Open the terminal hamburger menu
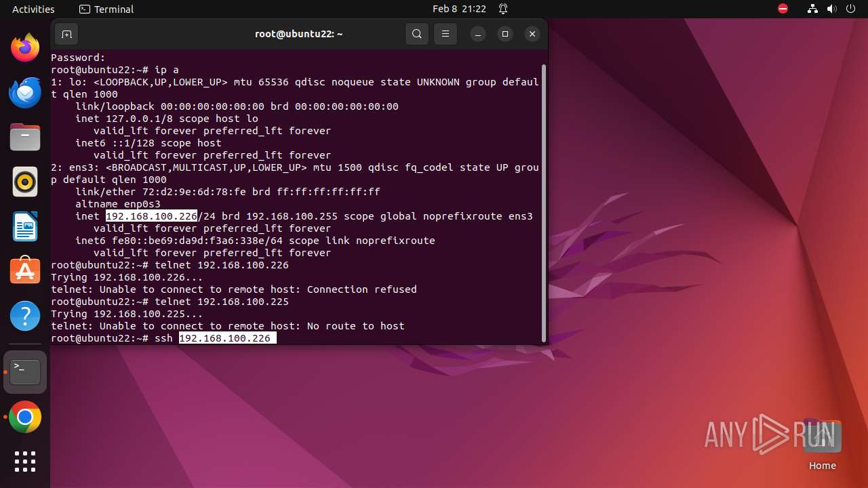 pyautogui.click(x=445, y=34)
